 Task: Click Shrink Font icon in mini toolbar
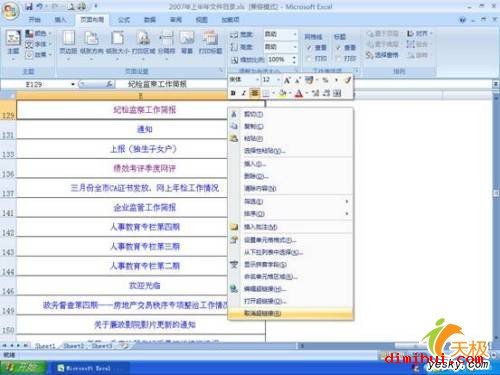pyautogui.click(x=297, y=80)
